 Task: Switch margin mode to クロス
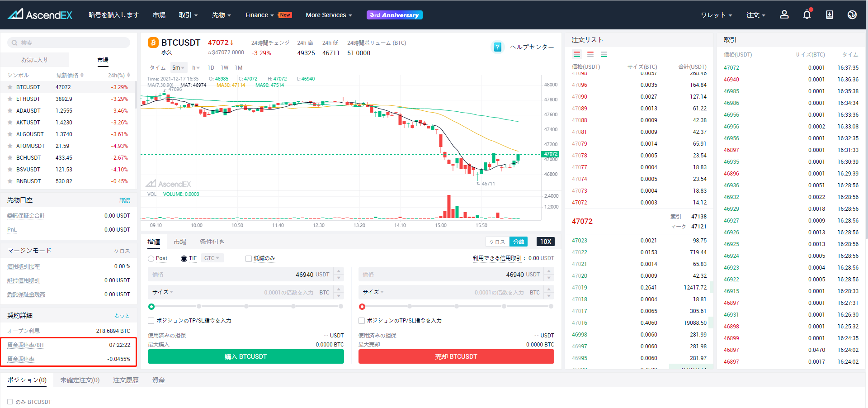coord(497,242)
